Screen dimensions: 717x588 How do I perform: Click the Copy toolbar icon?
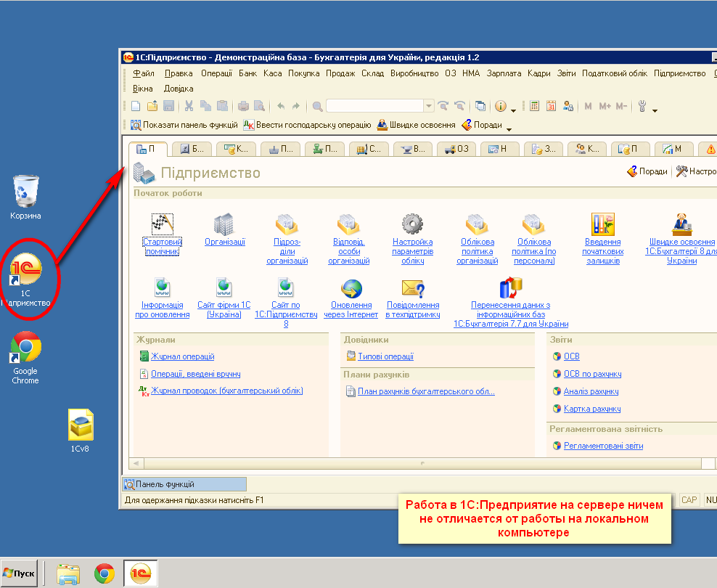tap(206, 106)
